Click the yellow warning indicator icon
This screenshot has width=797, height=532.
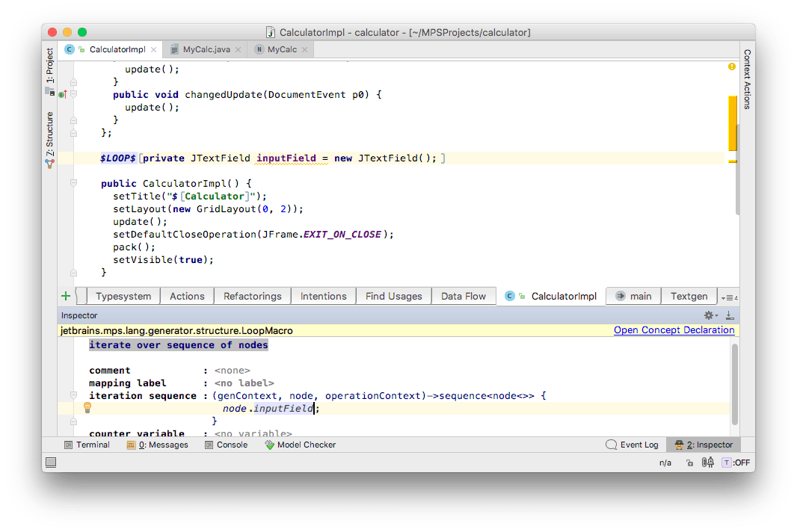coord(732,67)
